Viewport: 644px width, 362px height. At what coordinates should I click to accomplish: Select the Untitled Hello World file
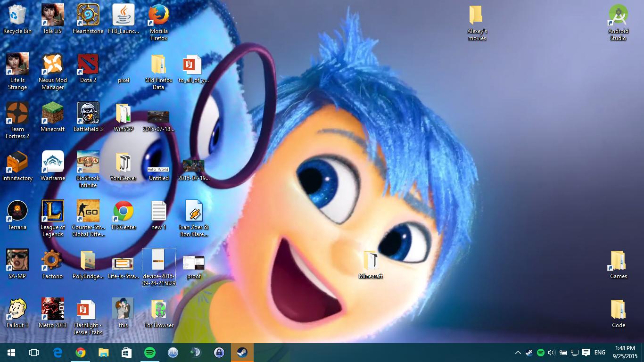tap(158, 173)
